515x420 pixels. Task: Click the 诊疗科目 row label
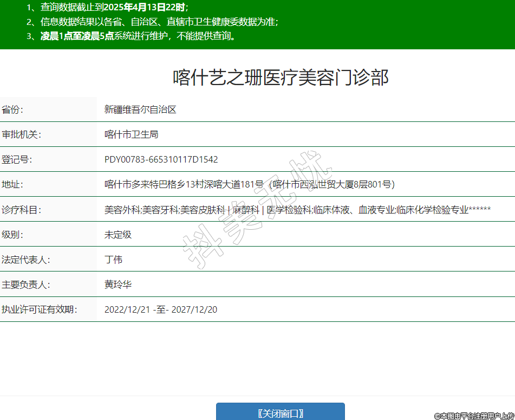point(22,210)
